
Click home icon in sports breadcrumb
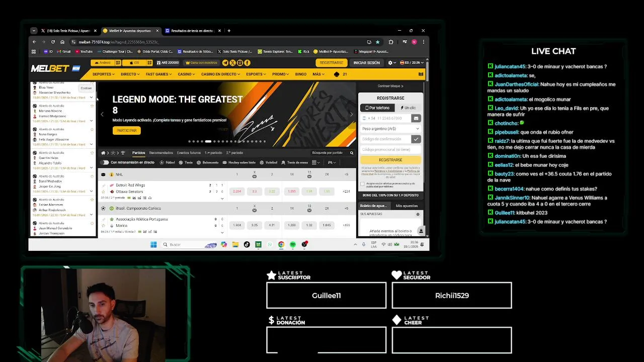(103, 153)
